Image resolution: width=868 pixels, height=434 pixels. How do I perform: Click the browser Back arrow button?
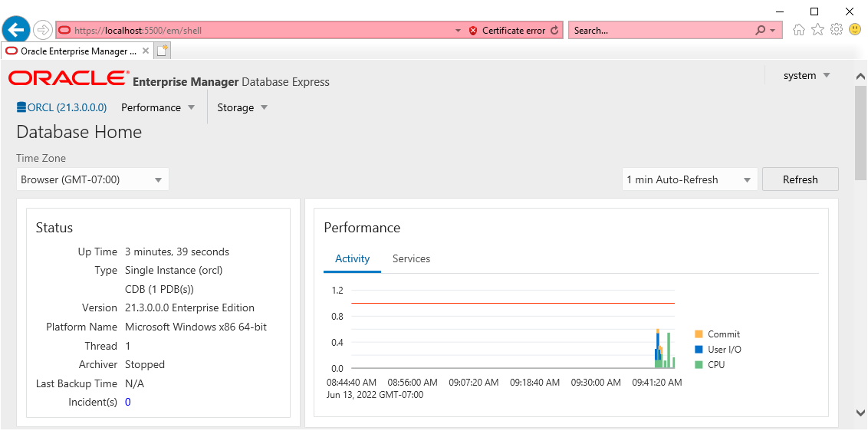pyautogui.click(x=16, y=29)
